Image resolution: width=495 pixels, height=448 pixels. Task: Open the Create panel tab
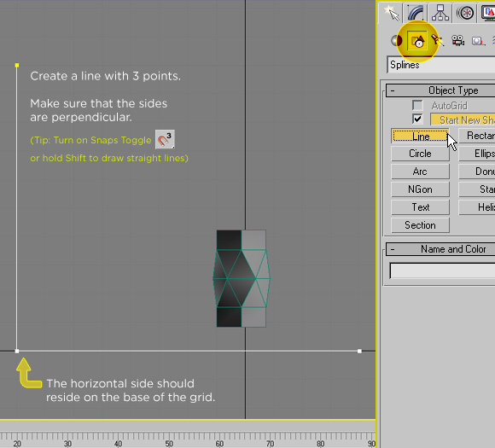coord(390,13)
